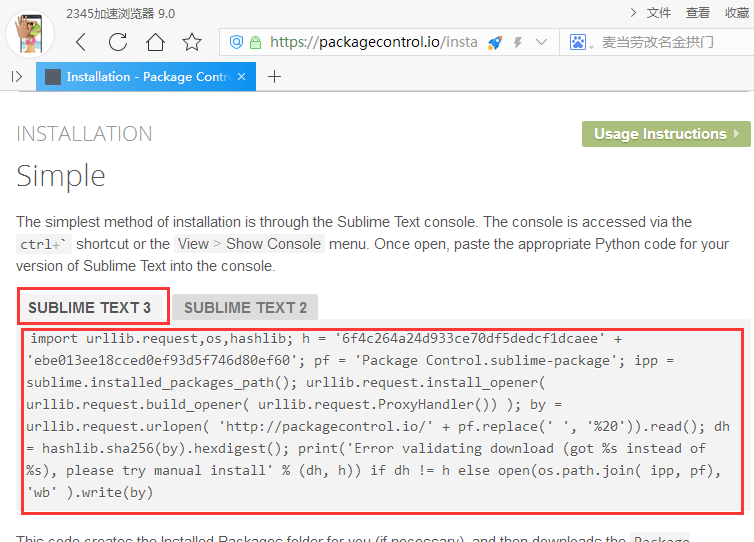Click the Usage Instructions button
Viewport: 754px width, 542px height.
click(x=666, y=134)
